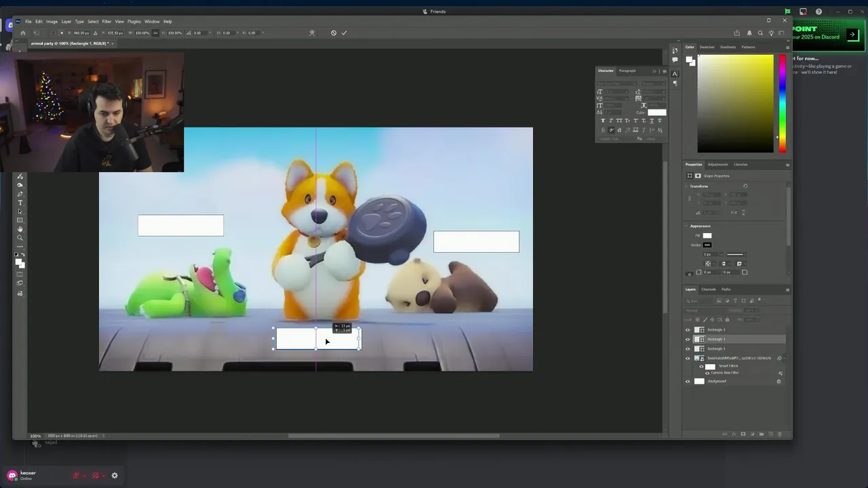
Task: Open the collapsed Comments panel icon
Action: [x=675, y=60]
